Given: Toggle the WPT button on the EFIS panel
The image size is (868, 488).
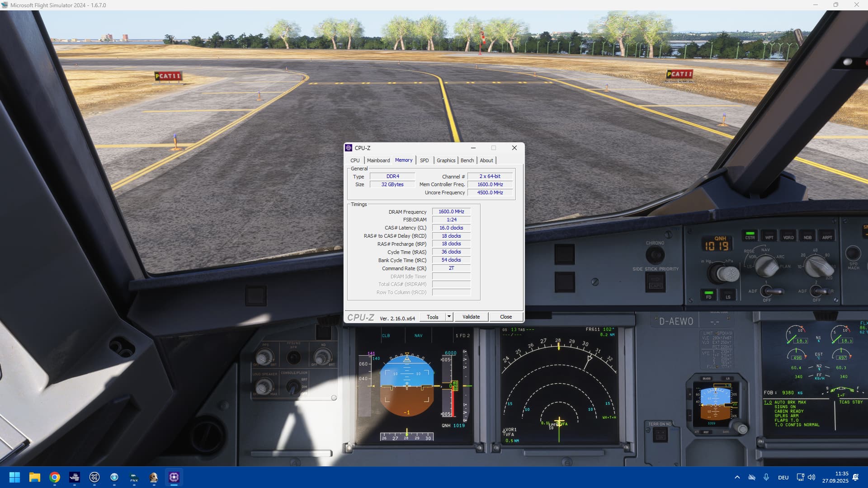Looking at the screenshot, I should pyautogui.click(x=769, y=235).
